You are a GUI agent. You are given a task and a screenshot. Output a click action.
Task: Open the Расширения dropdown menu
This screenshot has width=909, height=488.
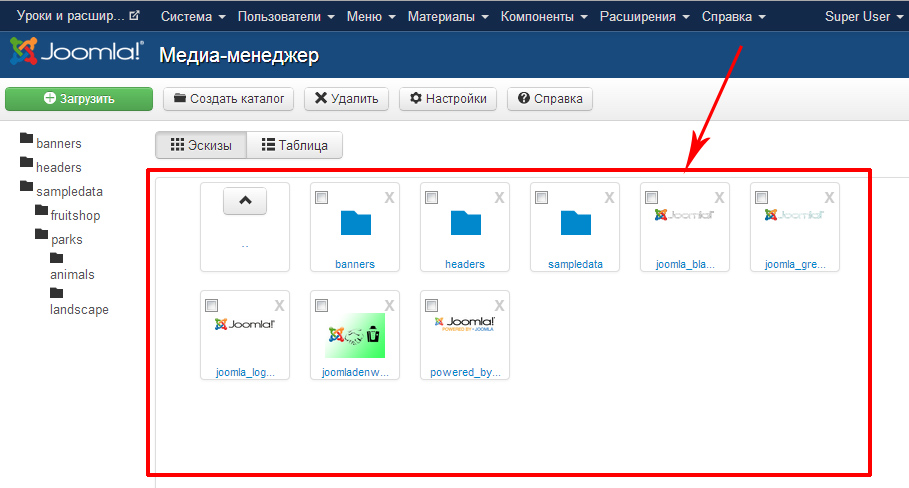644,17
